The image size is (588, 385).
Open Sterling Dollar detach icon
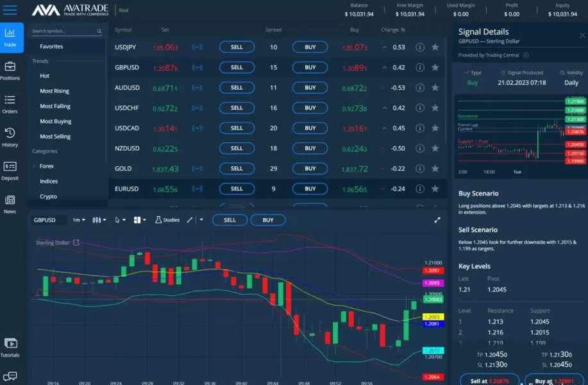[76, 243]
